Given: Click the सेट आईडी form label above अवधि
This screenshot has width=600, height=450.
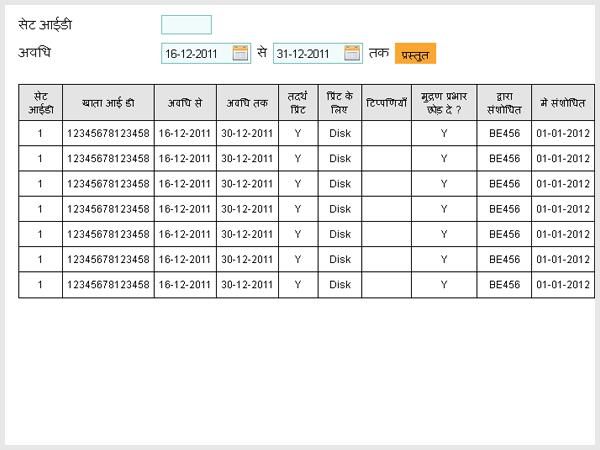Looking at the screenshot, I should [x=45, y=25].
